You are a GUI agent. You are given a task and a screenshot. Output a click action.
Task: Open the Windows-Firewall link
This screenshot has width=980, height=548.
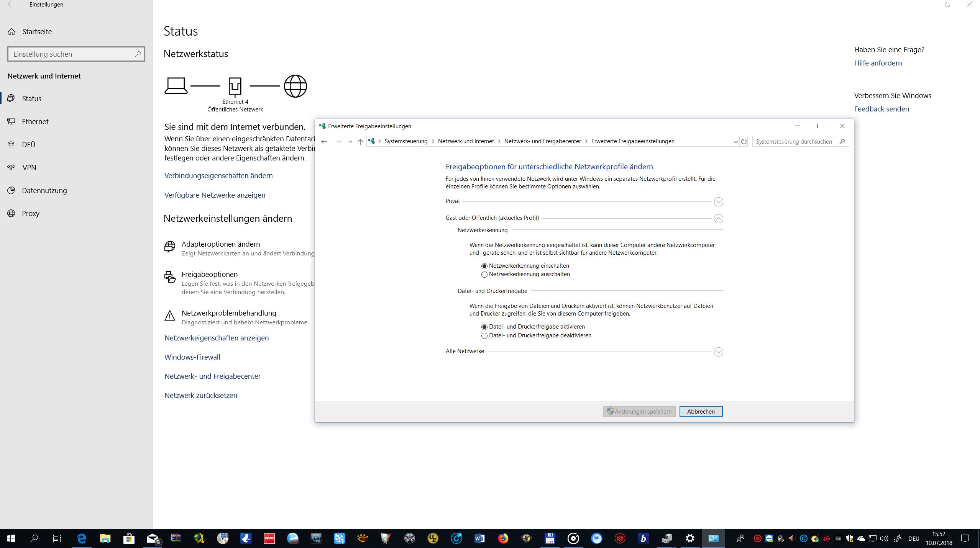pos(192,357)
